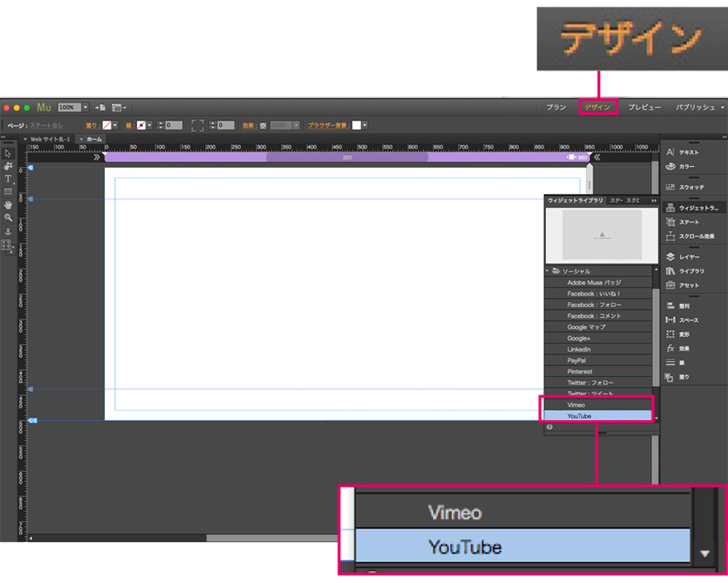Screen dimensions: 728x583
Task: Select the Google マップ widget
Action: 598,327
